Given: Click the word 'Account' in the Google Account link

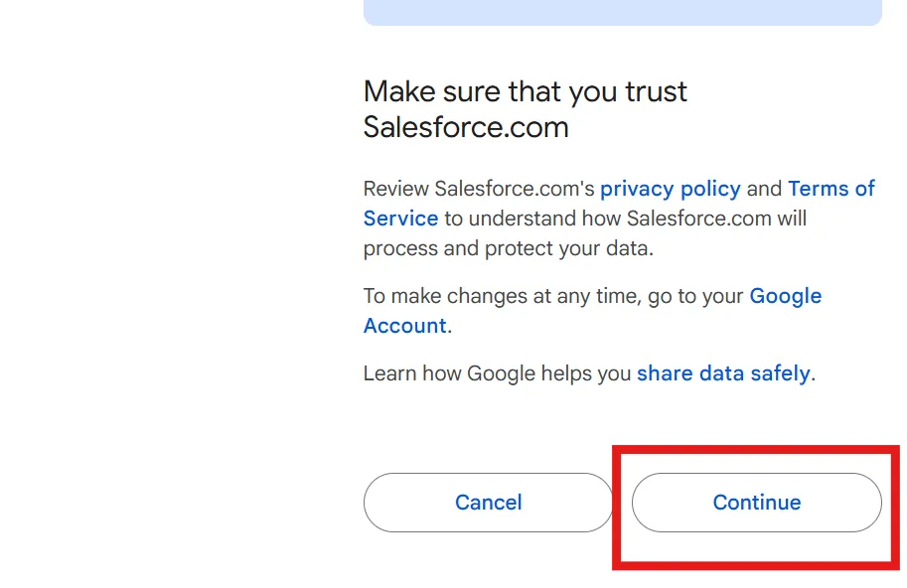Looking at the screenshot, I should tap(404, 326).
